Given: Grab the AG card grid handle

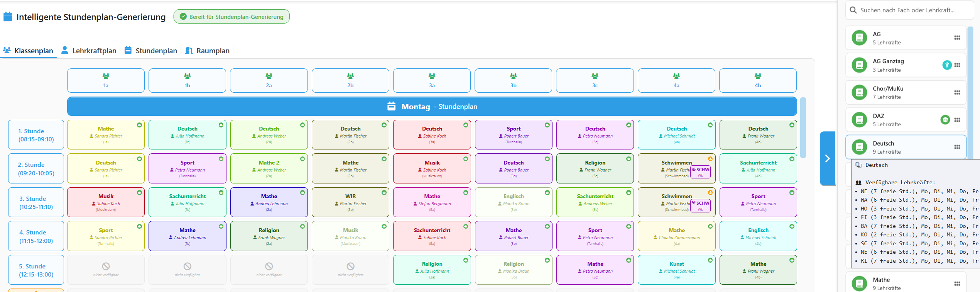Looking at the screenshot, I should [x=957, y=38].
